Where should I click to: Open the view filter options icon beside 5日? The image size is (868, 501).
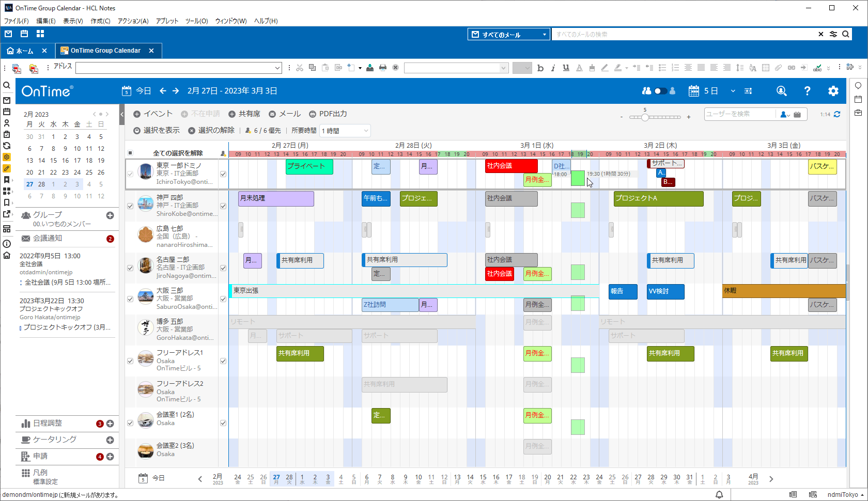click(x=748, y=91)
